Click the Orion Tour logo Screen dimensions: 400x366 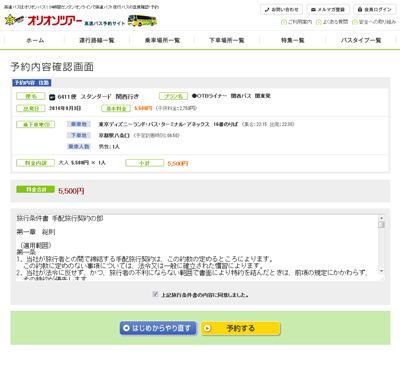[43, 20]
